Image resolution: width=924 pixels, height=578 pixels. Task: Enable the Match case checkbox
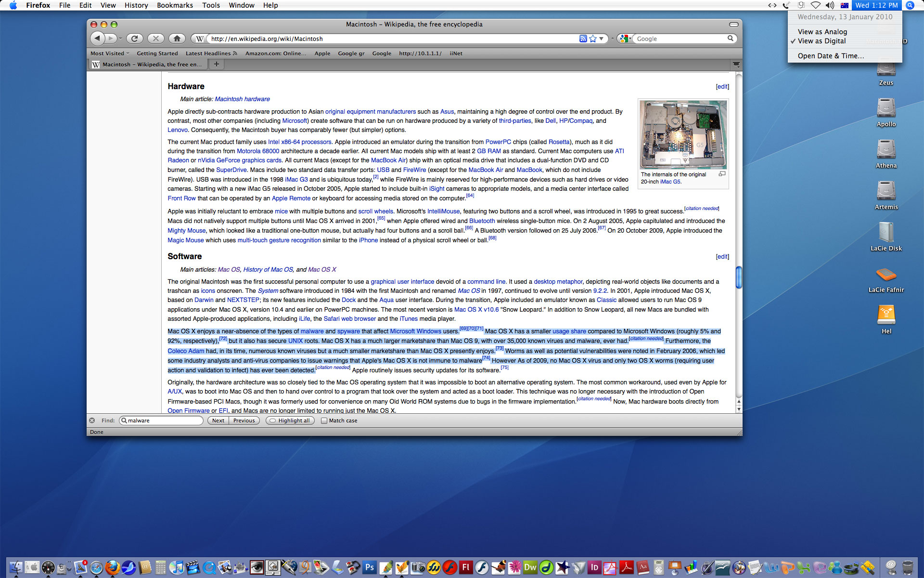(324, 420)
